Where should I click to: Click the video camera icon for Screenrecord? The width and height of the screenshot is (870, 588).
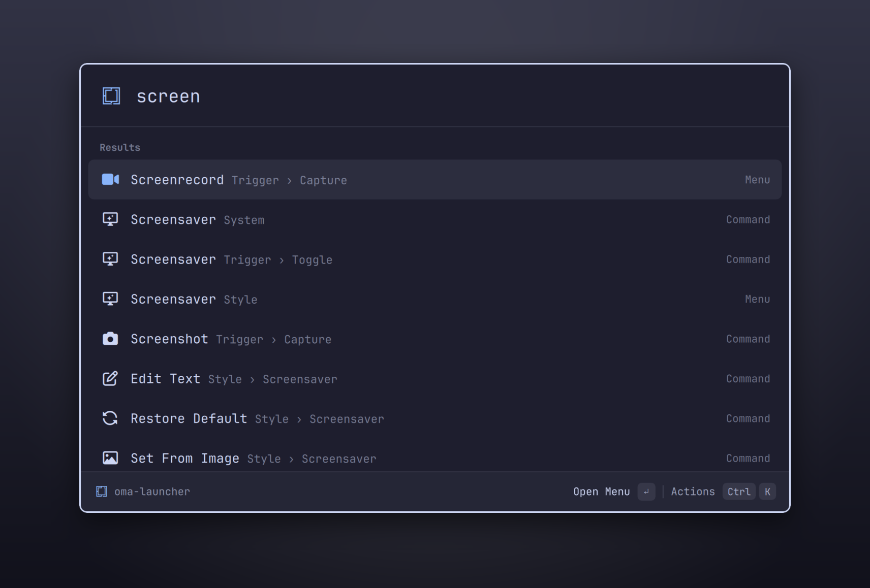(x=110, y=180)
